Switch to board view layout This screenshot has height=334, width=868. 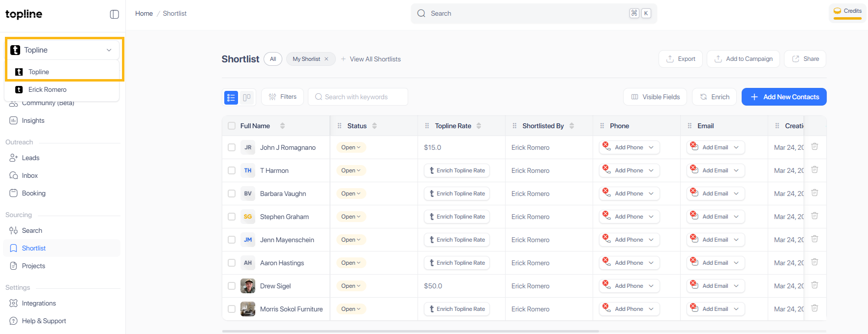pyautogui.click(x=247, y=97)
